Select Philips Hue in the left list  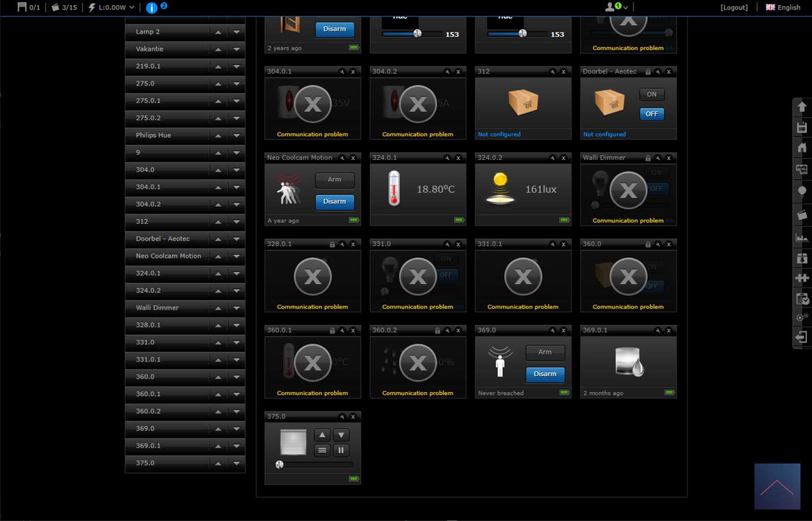[x=154, y=136]
